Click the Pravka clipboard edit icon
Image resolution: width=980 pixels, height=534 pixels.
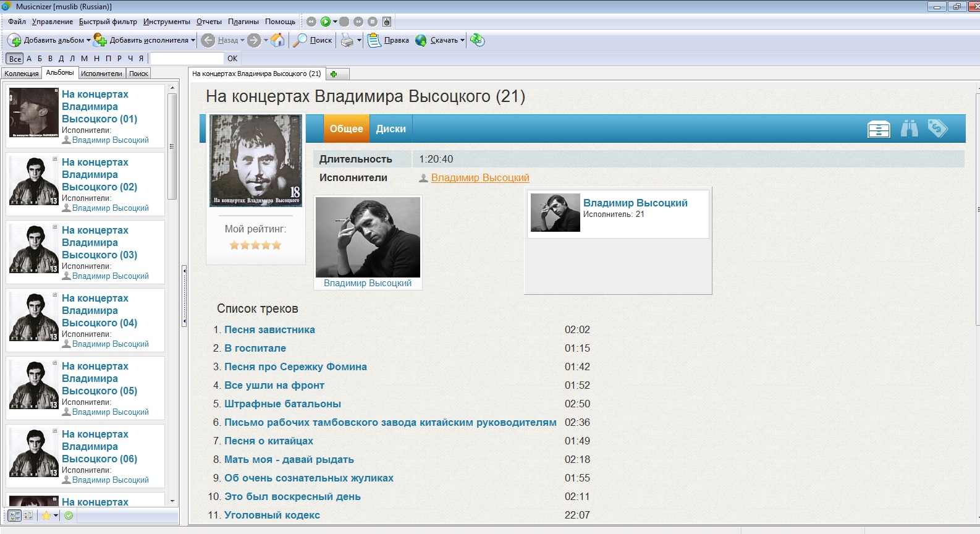(374, 40)
